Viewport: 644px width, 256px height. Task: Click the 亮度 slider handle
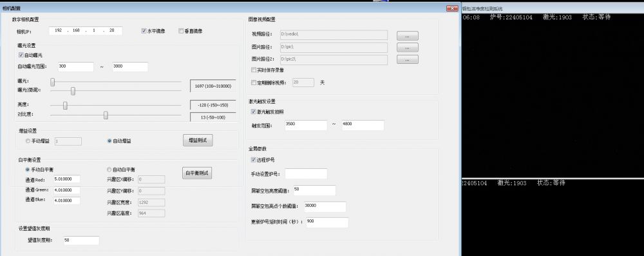pyautogui.click(x=65, y=105)
